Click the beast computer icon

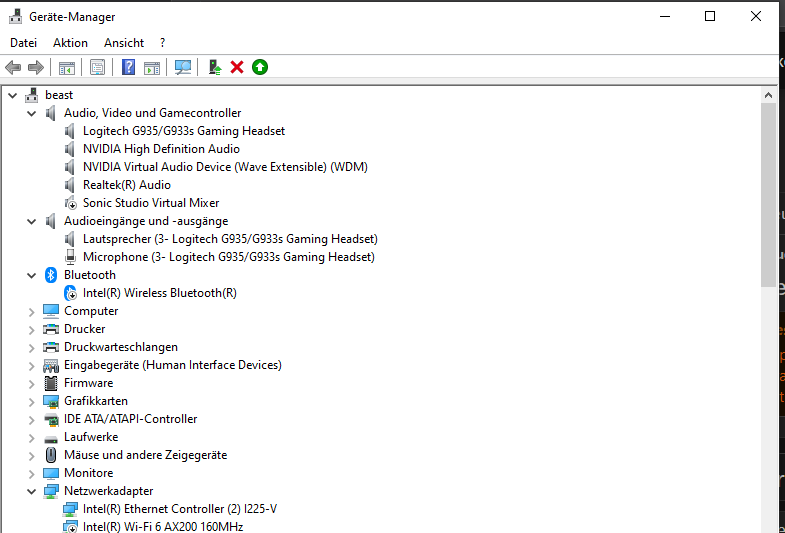pyautogui.click(x=32, y=95)
